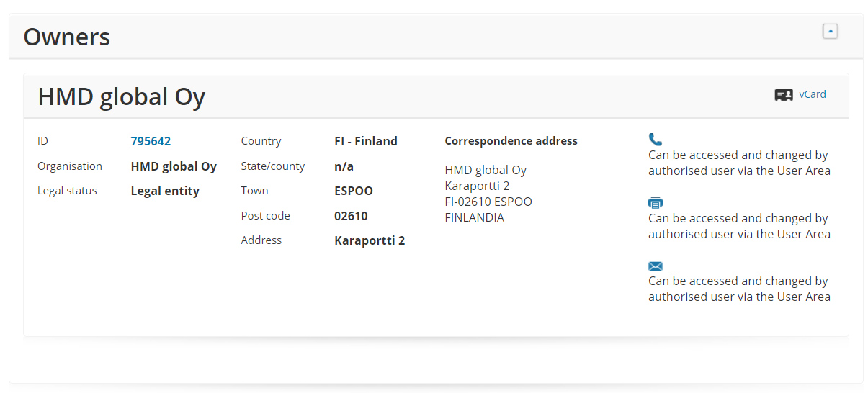The width and height of the screenshot is (868, 393).
Task: Click the phone icon
Action: pos(655,140)
